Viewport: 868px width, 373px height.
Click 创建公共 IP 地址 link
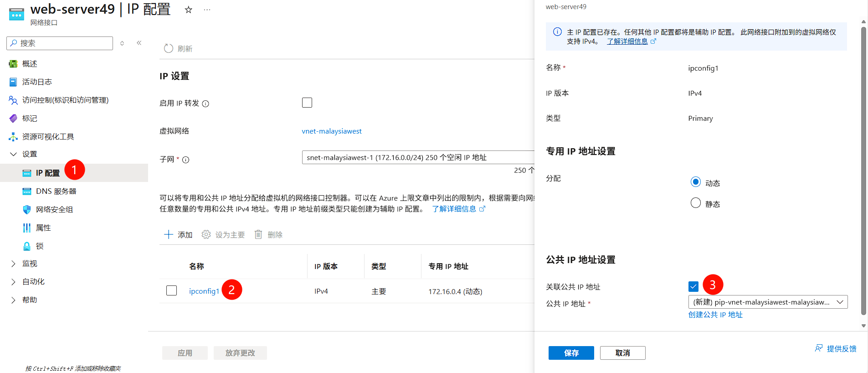tap(715, 315)
